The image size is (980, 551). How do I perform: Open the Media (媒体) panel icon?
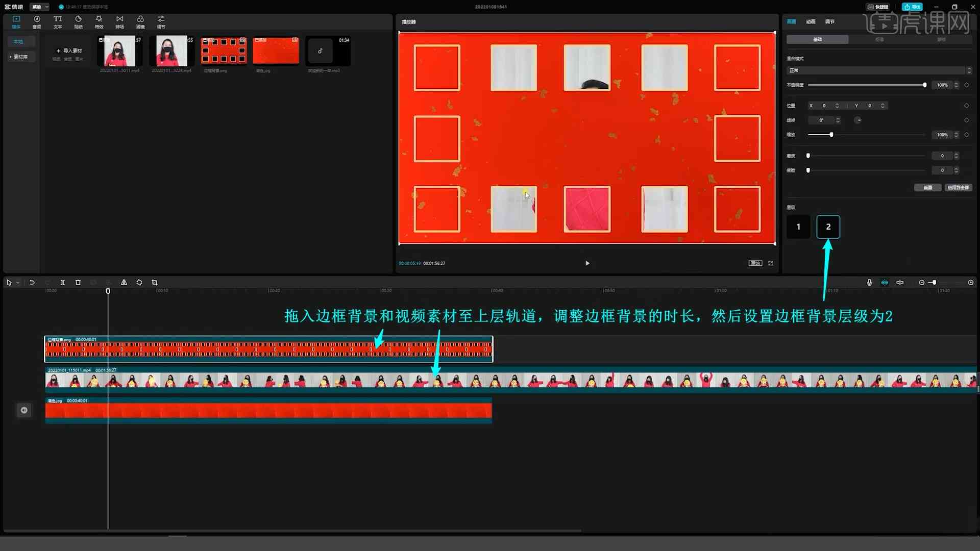[x=16, y=22]
